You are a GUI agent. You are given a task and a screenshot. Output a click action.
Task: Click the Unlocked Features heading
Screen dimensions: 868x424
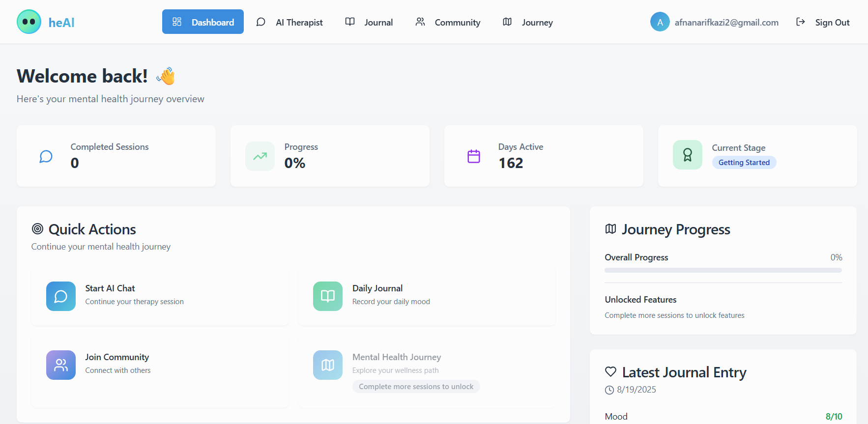point(640,300)
